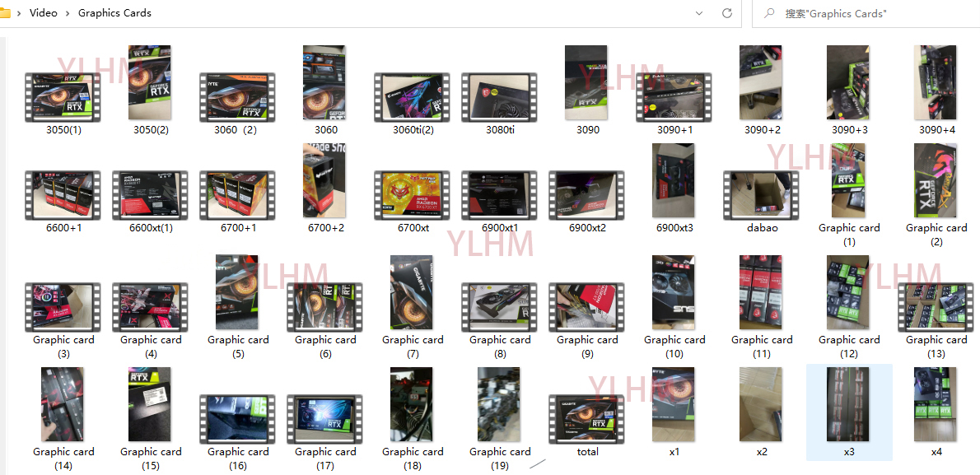
Task: Select the 3060 video thumbnail
Action: coord(324,82)
